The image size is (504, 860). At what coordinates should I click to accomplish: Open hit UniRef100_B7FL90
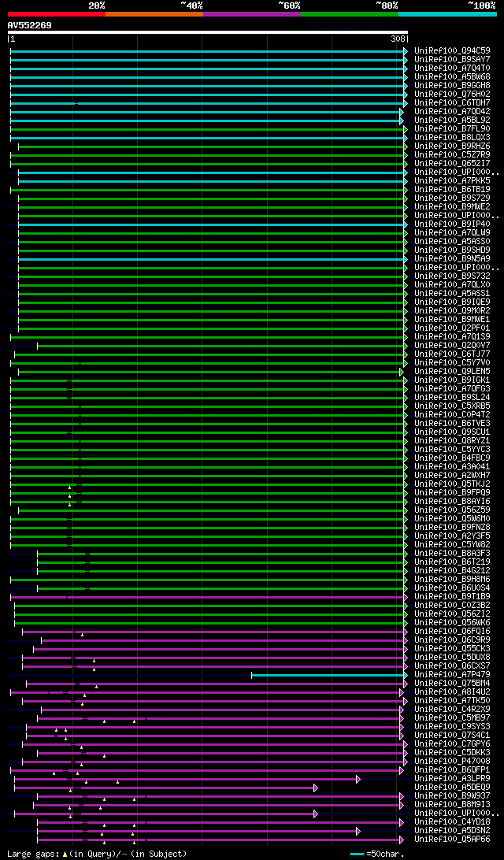tap(453, 129)
